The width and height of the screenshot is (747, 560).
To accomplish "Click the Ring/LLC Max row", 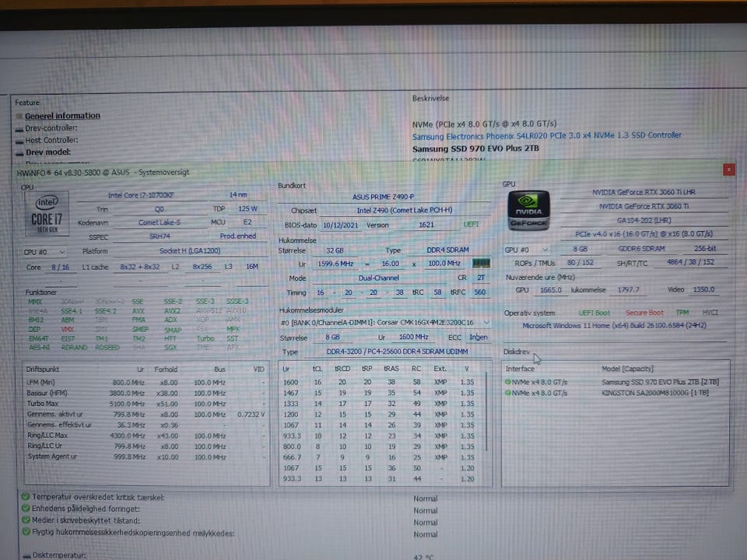I will pos(146,436).
